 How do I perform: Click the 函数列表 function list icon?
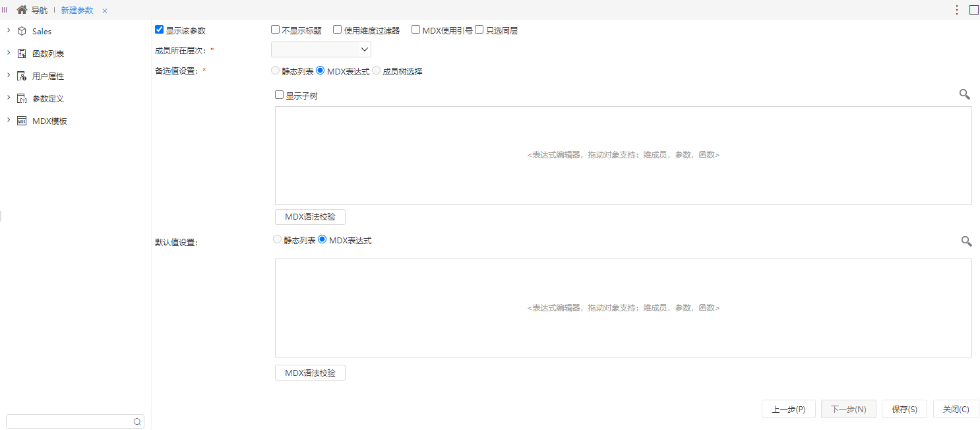(x=22, y=53)
